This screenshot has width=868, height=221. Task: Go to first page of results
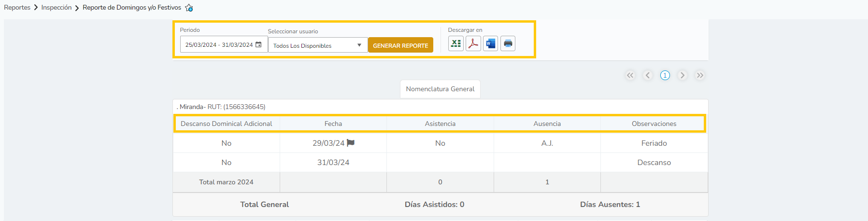click(x=630, y=75)
